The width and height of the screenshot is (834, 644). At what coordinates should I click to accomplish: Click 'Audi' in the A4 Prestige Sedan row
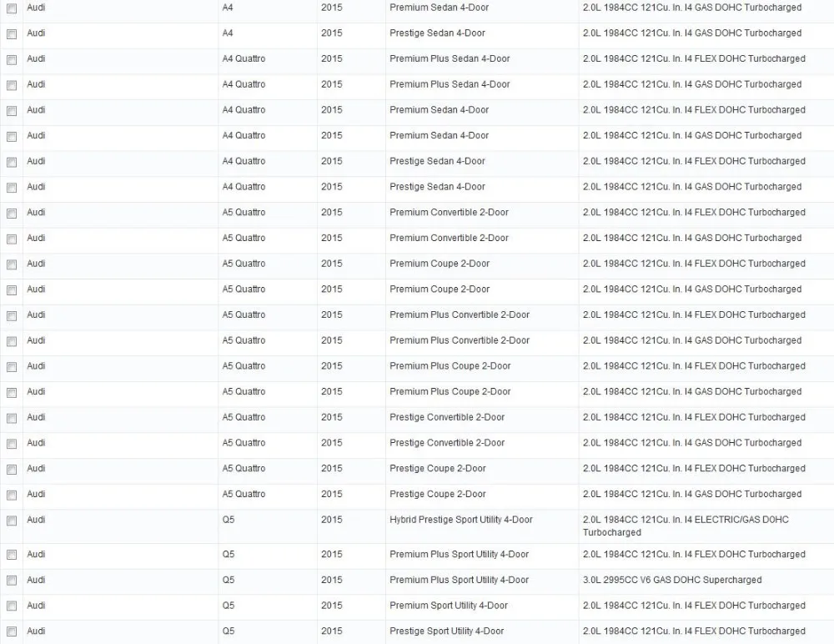(x=36, y=33)
